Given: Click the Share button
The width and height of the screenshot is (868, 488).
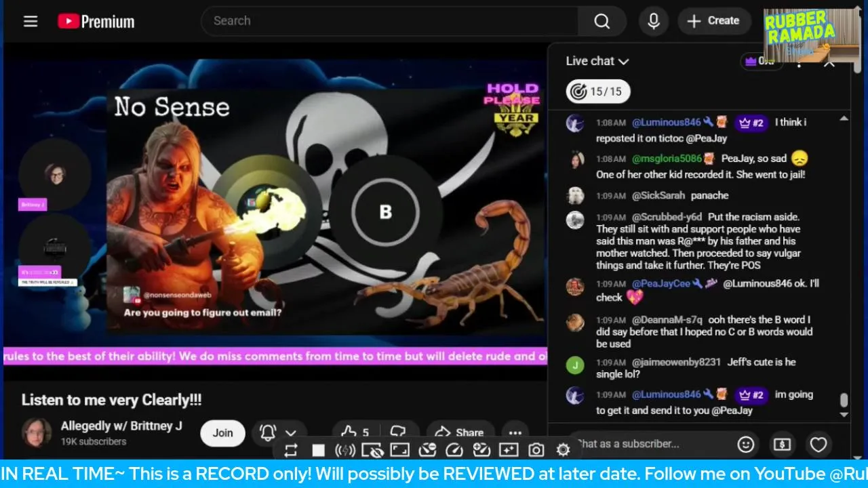Looking at the screenshot, I should (459, 432).
